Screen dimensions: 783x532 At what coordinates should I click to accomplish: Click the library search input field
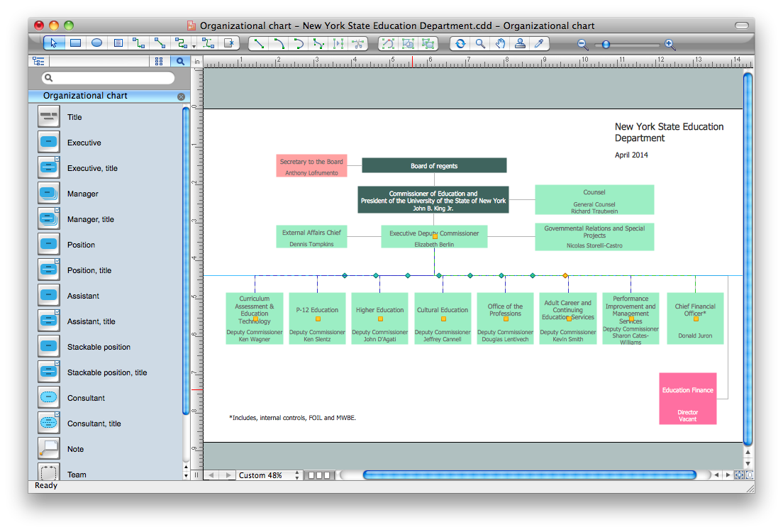click(x=108, y=78)
